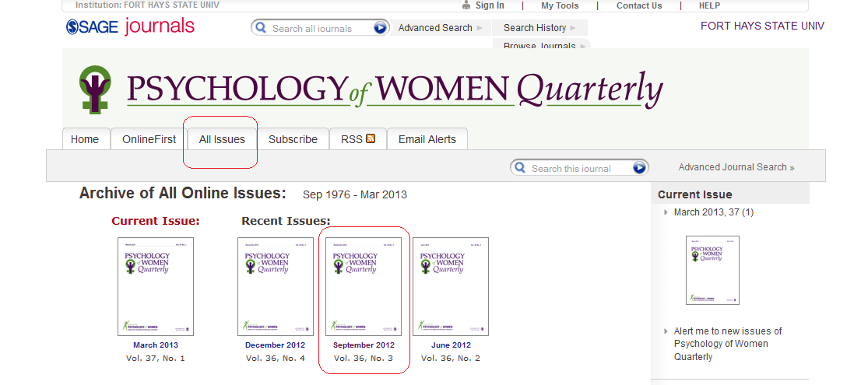Click 'Alert me to new issues' link

point(727,344)
